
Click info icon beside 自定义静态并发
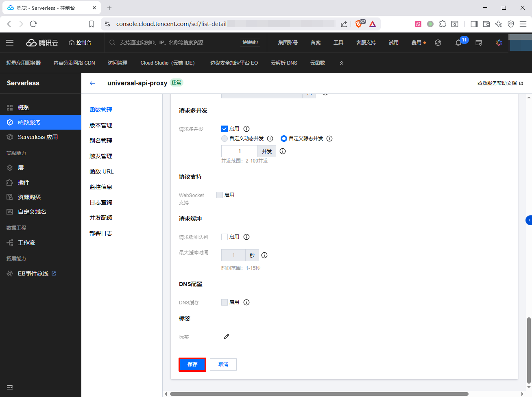pos(329,139)
